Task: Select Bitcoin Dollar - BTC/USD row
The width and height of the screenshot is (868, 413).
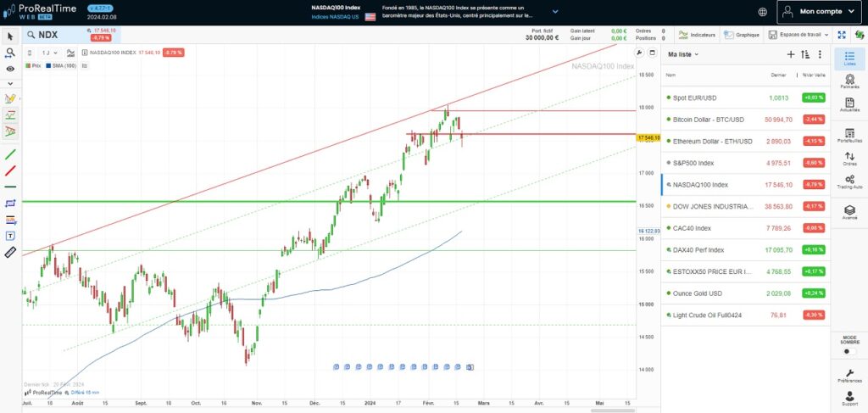Action: click(746, 119)
